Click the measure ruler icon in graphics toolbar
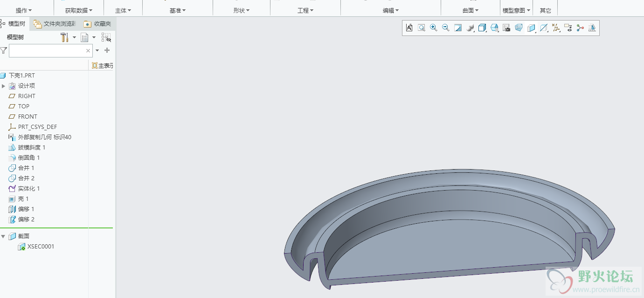644x298 pixels. tap(592, 28)
